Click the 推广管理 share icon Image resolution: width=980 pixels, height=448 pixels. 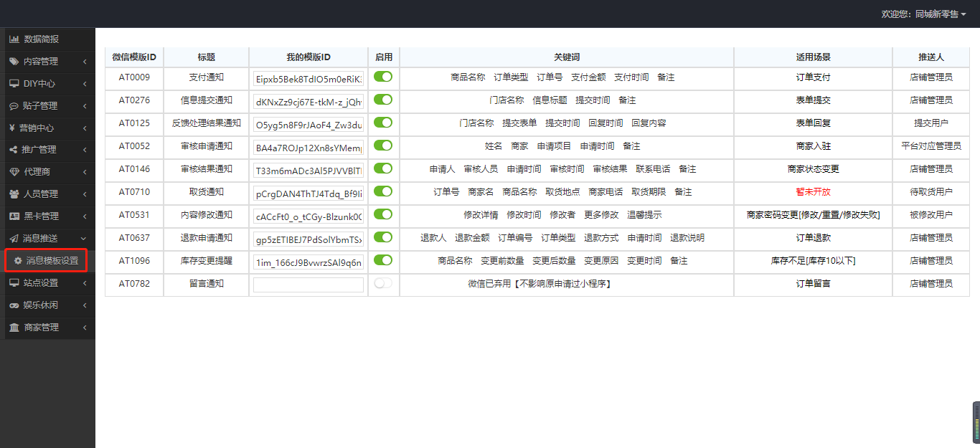point(14,149)
